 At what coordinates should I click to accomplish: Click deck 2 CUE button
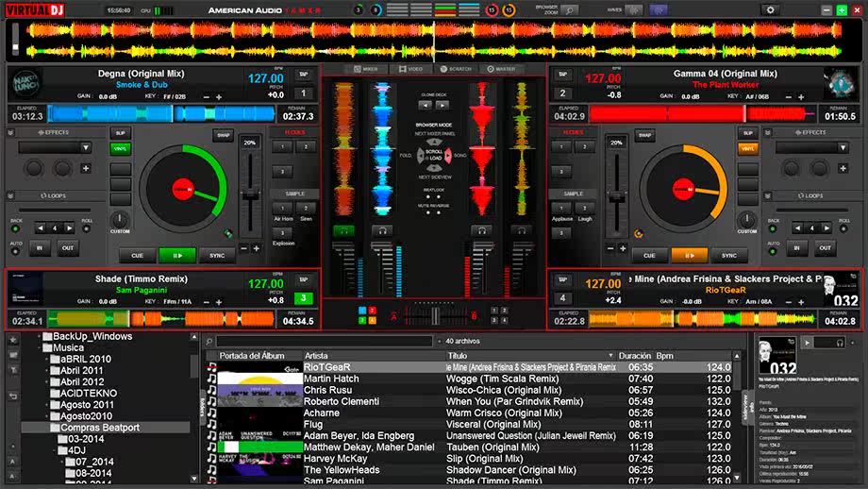tap(649, 255)
